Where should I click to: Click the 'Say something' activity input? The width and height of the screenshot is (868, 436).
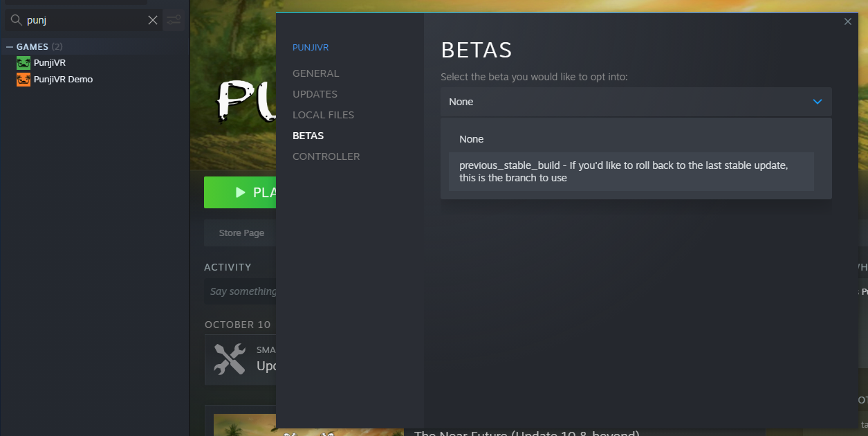click(x=241, y=292)
